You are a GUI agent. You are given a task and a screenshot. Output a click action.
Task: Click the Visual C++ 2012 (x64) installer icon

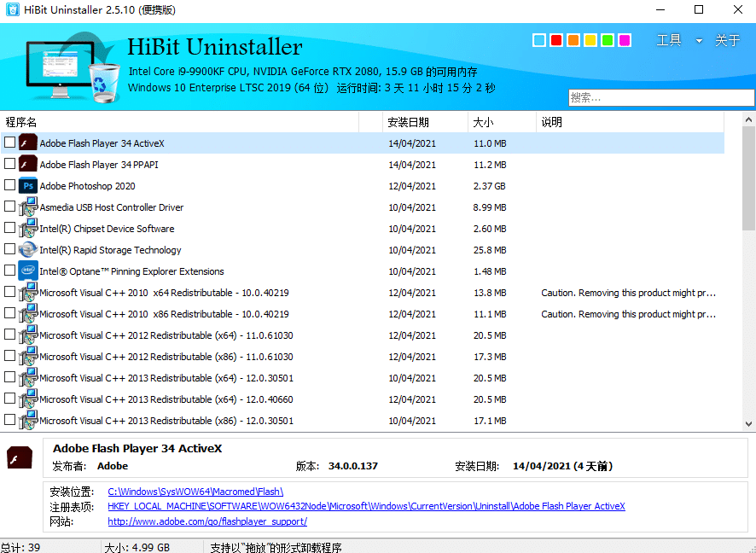[28, 335]
